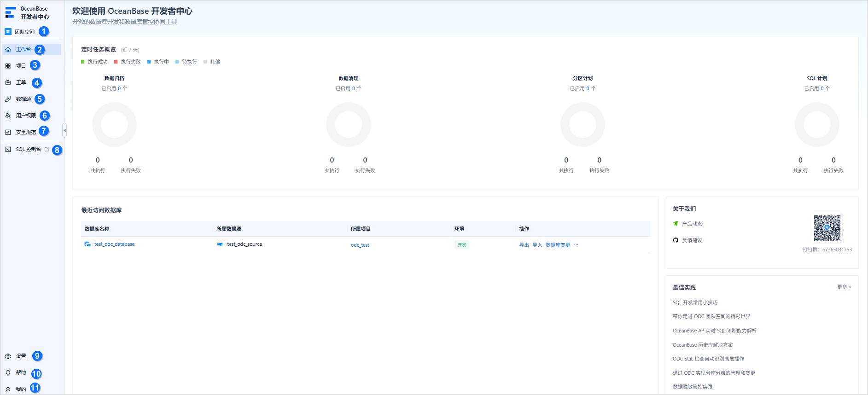Open 带你走进 ODC 团队空间的精彩世界
This screenshot has height=395, width=868.
[x=711, y=316]
